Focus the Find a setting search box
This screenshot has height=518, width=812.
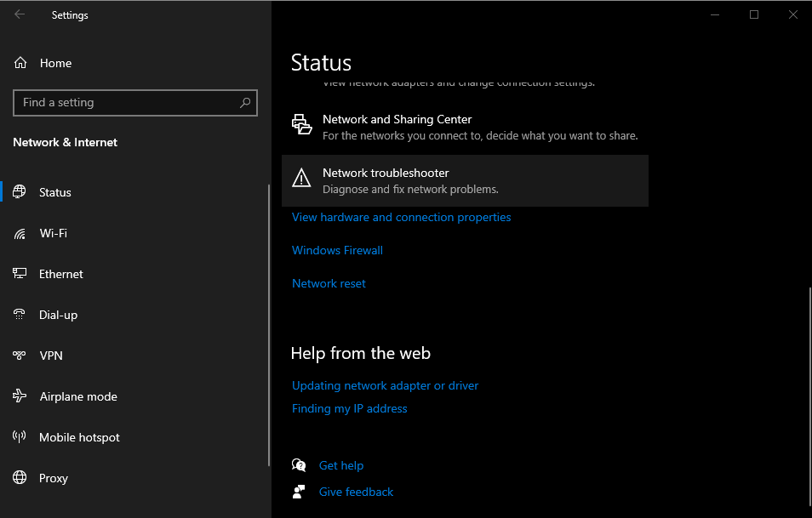coord(135,102)
